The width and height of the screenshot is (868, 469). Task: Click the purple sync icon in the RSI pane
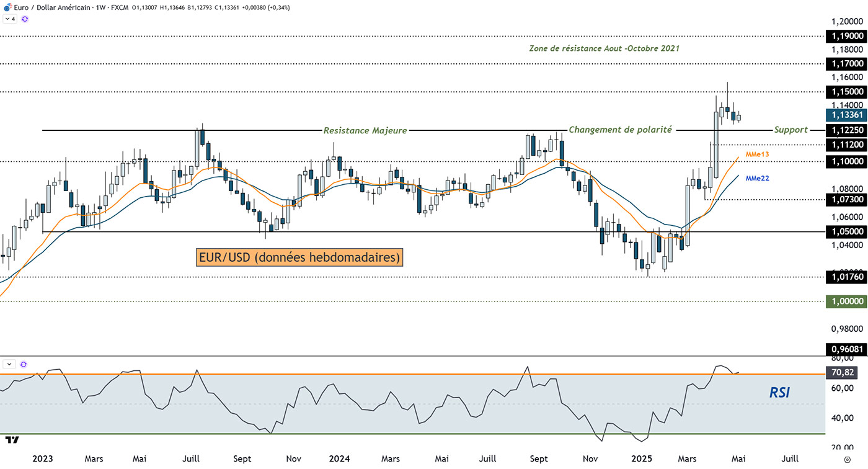pos(24,365)
